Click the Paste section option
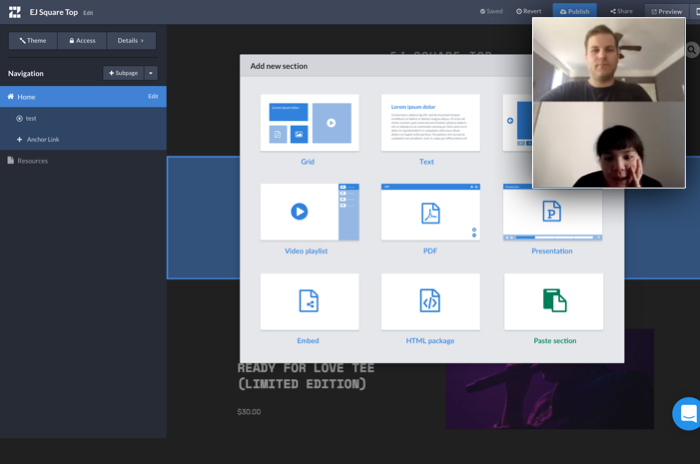The image size is (700, 464). click(x=553, y=301)
